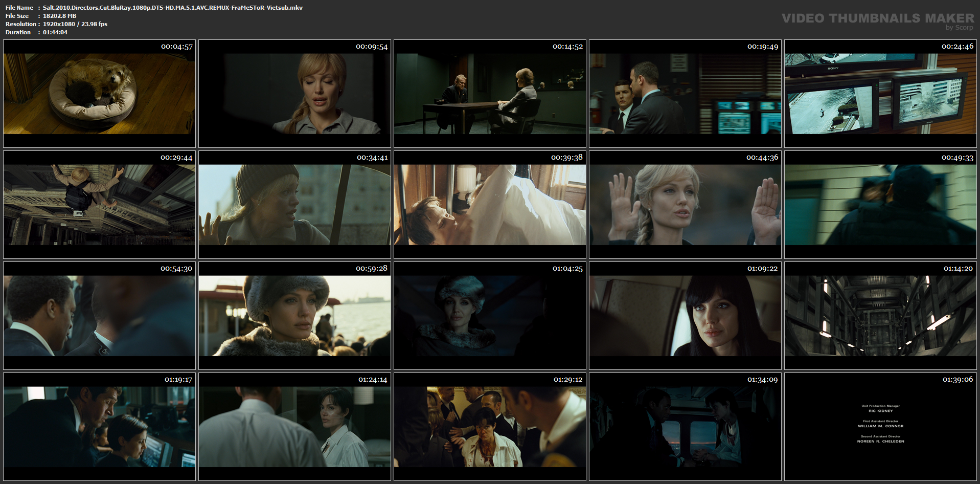Select the thumbnail at 00:24:46
Viewport: 980px width, 484px height.
tap(880, 94)
